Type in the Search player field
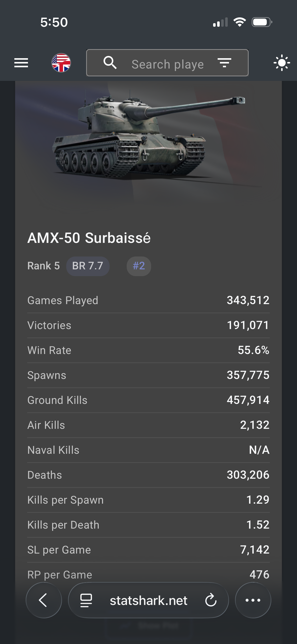 tap(168, 64)
